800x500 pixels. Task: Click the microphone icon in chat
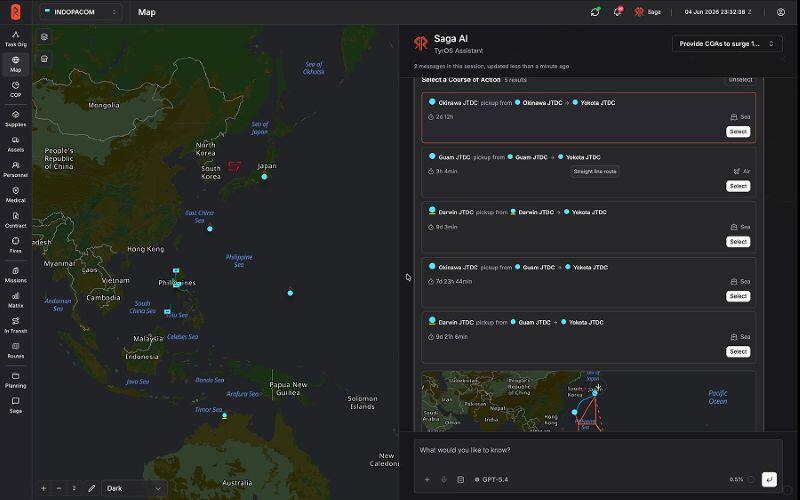tap(444, 480)
